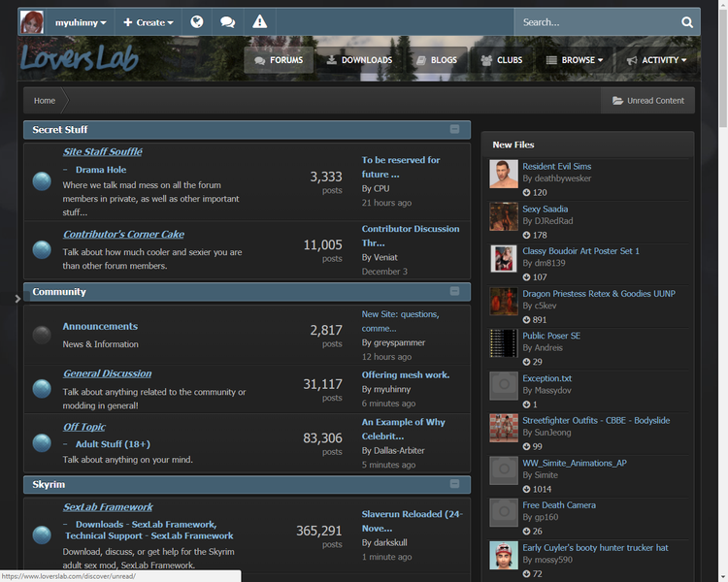Open Technical Support - SexLab Framework subforum
Screen dimensions: 728x582
[149, 536]
